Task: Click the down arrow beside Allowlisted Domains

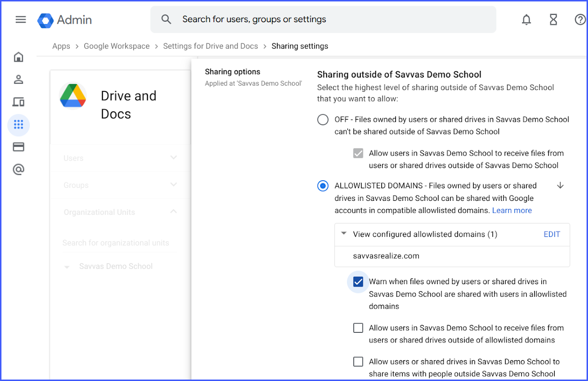Action: coord(560,185)
